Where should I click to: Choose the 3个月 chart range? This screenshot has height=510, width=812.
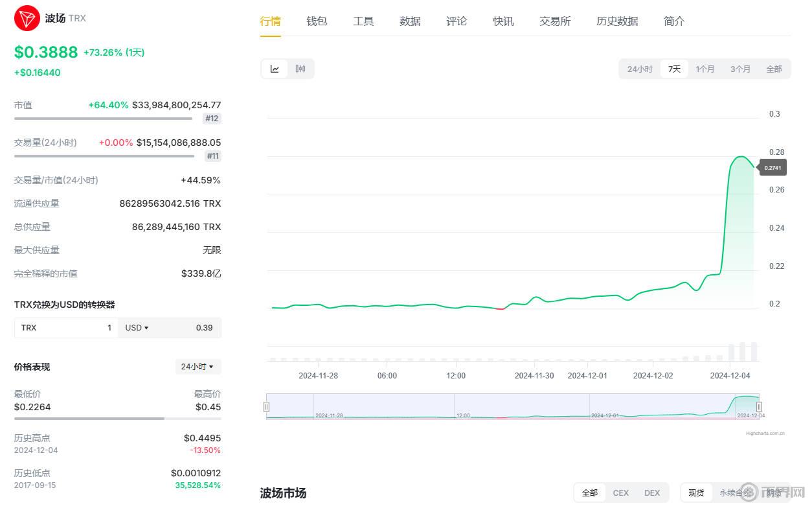(x=740, y=69)
